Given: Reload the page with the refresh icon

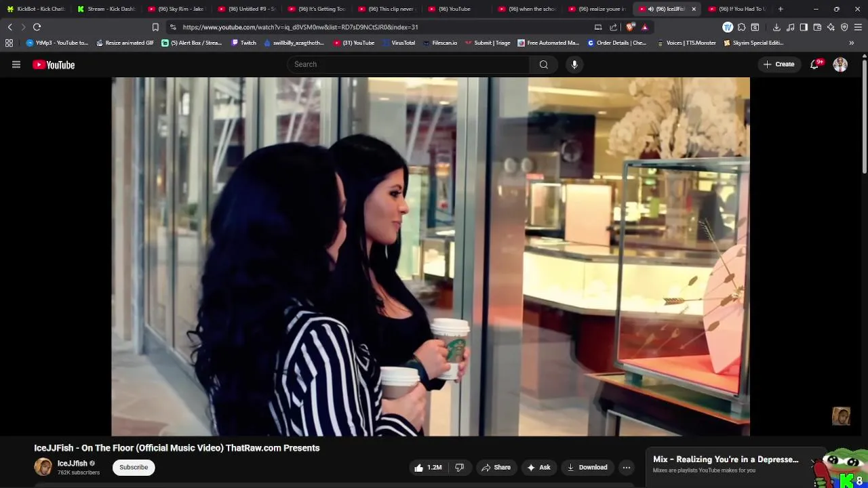Looking at the screenshot, I should tap(37, 27).
